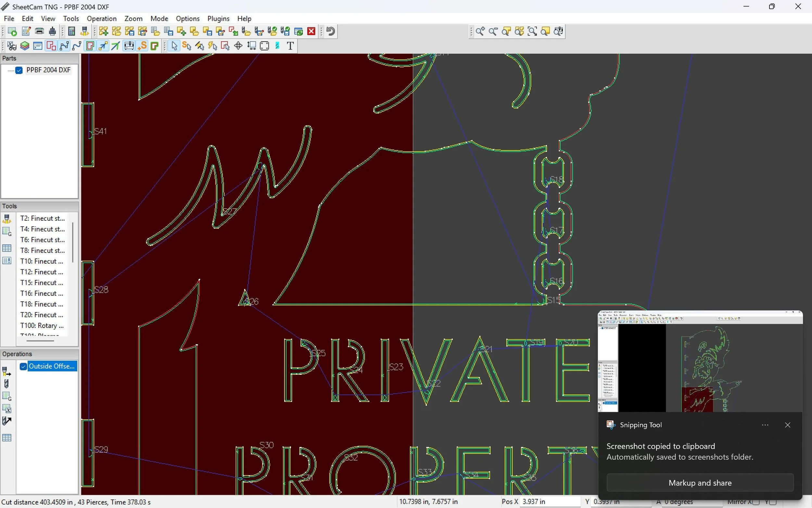Select T100: Rotary tool in list
812x508 pixels.
[42, 326]
